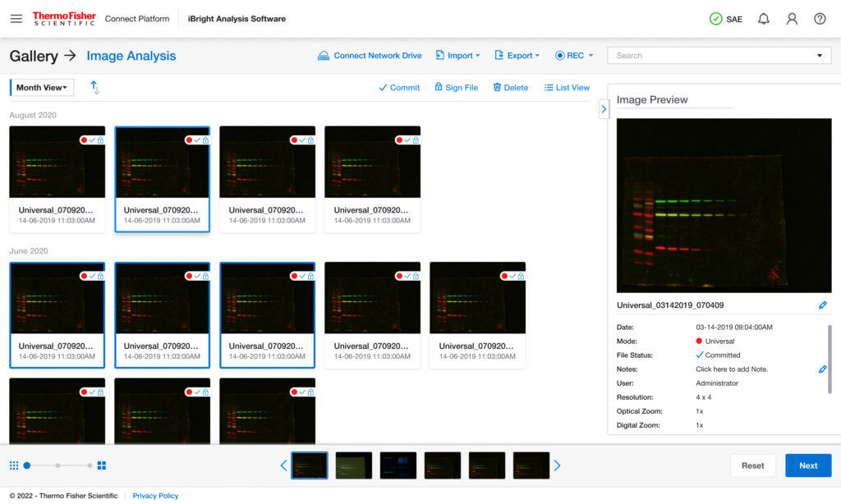Open the hamburger navigation menu
Image resolution: width=841 pixels, height=504 pixels.
click(16, 19)
